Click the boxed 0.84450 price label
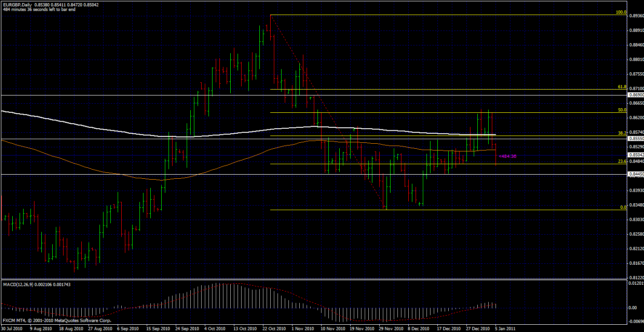 pos(636,174)
